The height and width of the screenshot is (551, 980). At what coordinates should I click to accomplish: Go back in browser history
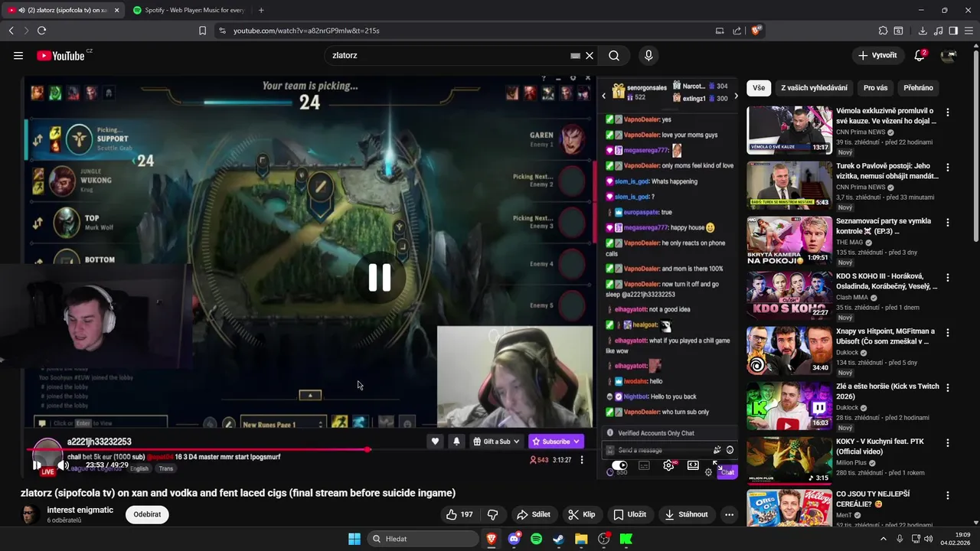click(11, 31)
